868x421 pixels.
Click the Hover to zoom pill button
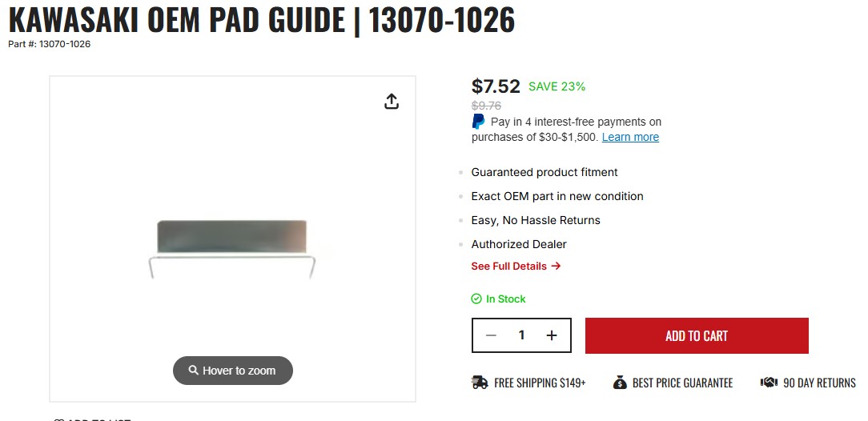tap(233, 371)
